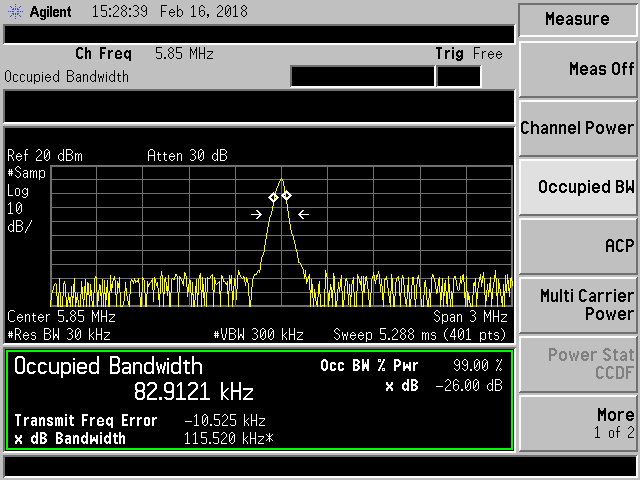Image resolution: width=640 pixels, height=480 pixels.
Task: Click the right-pointing arrow left of the peak
Action: [257, 214]
